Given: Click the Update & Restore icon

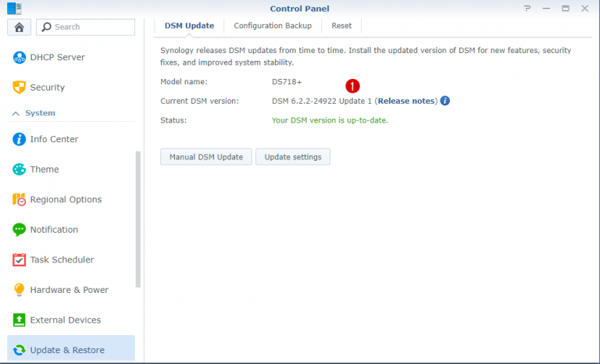Looking at the screenshot, I should click(x=19, y=350).
